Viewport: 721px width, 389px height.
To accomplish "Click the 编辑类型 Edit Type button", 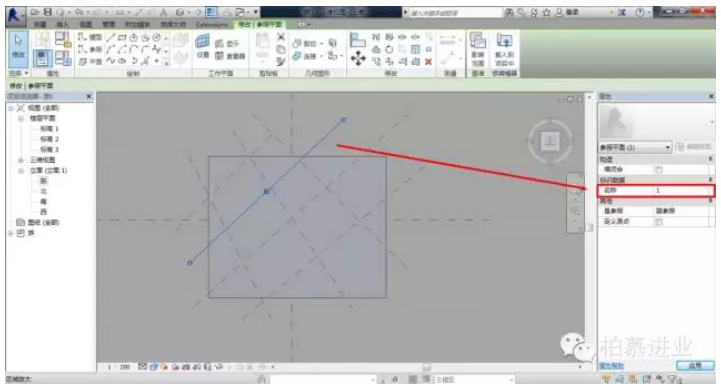I will point(693,147).
